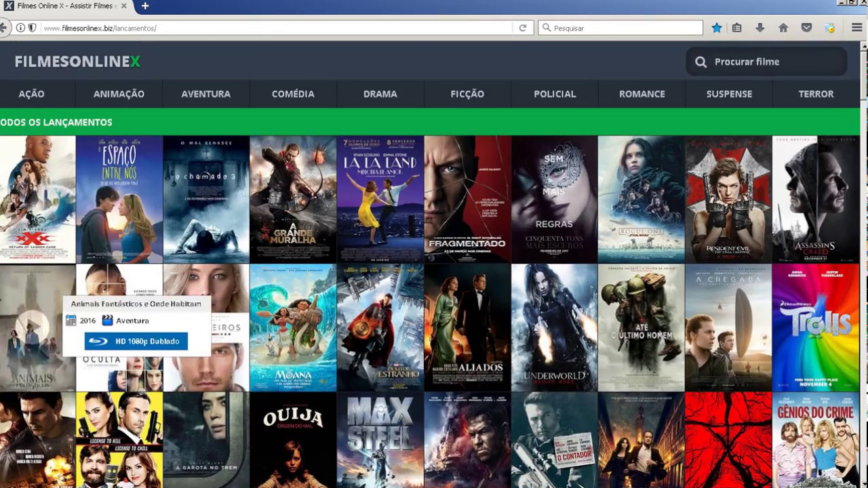Image resolution: width=868 pixels, height=488 pixels.
Task: Open the FICÇÃO genre menu
Action: (x=467, y=94)
